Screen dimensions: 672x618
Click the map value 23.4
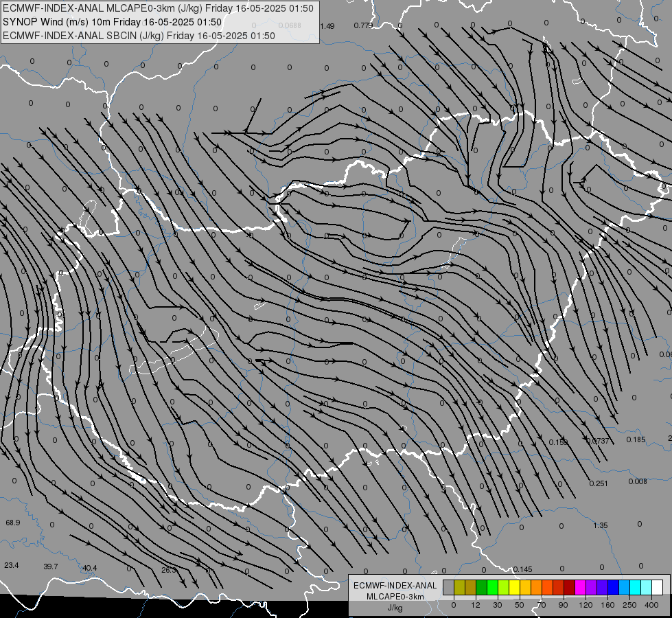12,565
